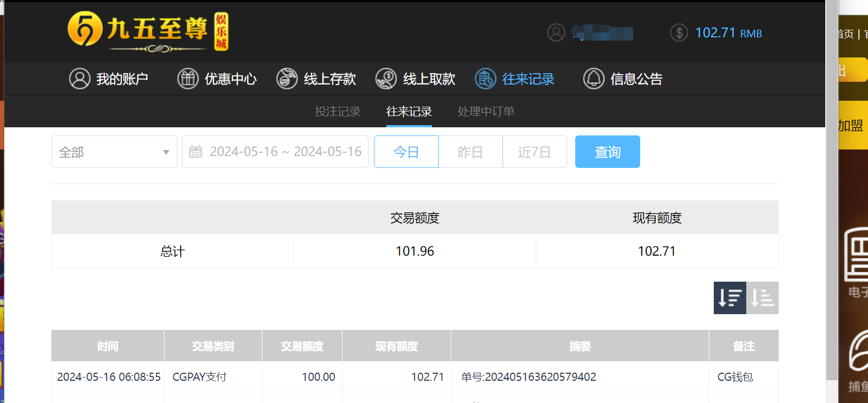Switch to the 投注记录 tab
Viewport: 868px width, 403px height.
click(x=338, y=112)
